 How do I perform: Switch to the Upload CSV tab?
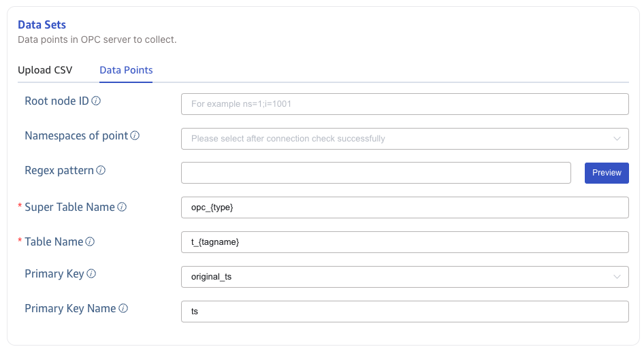pyautogui.click(x=45, y=70)
